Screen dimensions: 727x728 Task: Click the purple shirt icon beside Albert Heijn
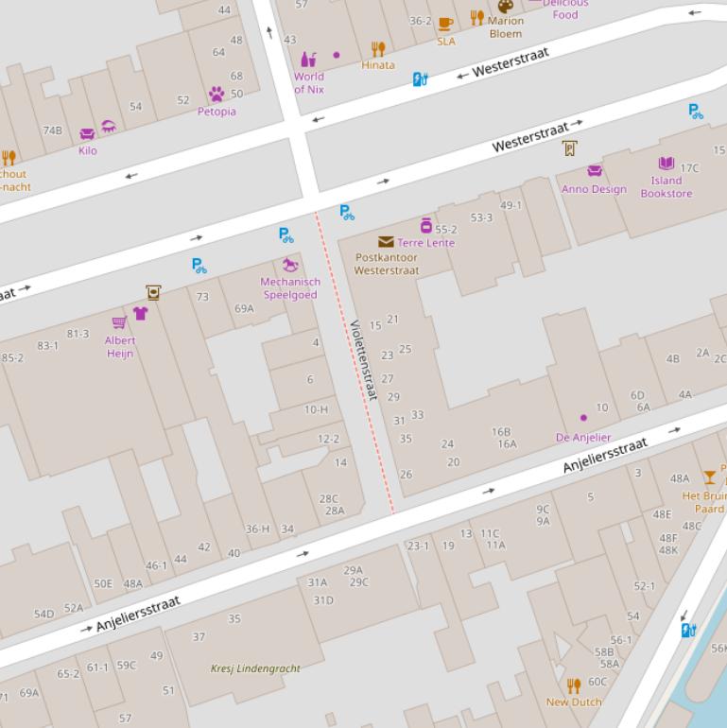pyautogui.click(x=141, y=313)
